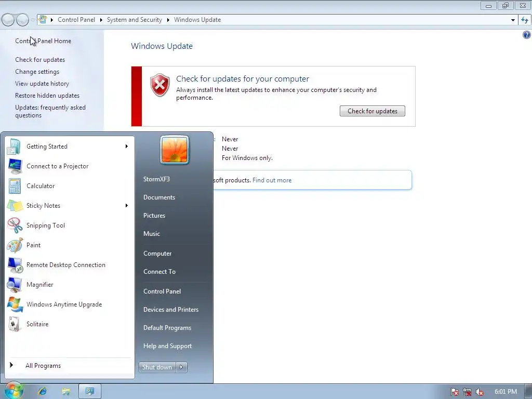This screenshot has height=399, width=532.
Task: Click System and Security breadcrumb
Action: (135, 20)
